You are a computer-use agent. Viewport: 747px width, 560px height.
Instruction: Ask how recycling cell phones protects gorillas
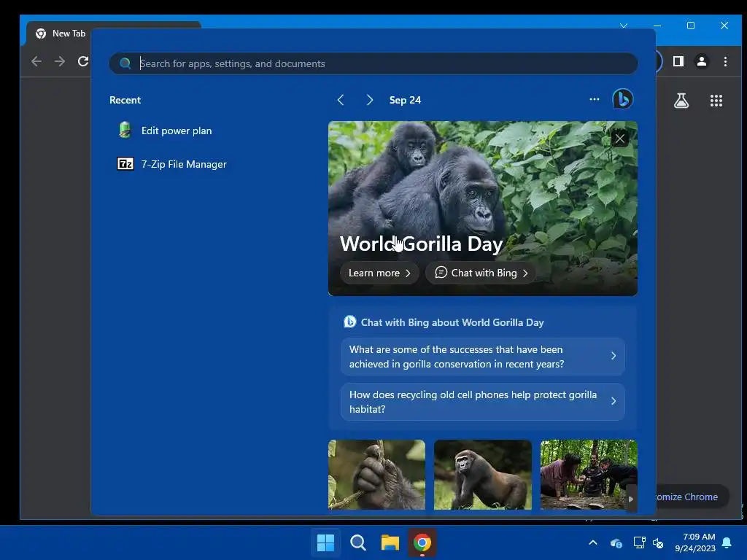tap(483, 402)
